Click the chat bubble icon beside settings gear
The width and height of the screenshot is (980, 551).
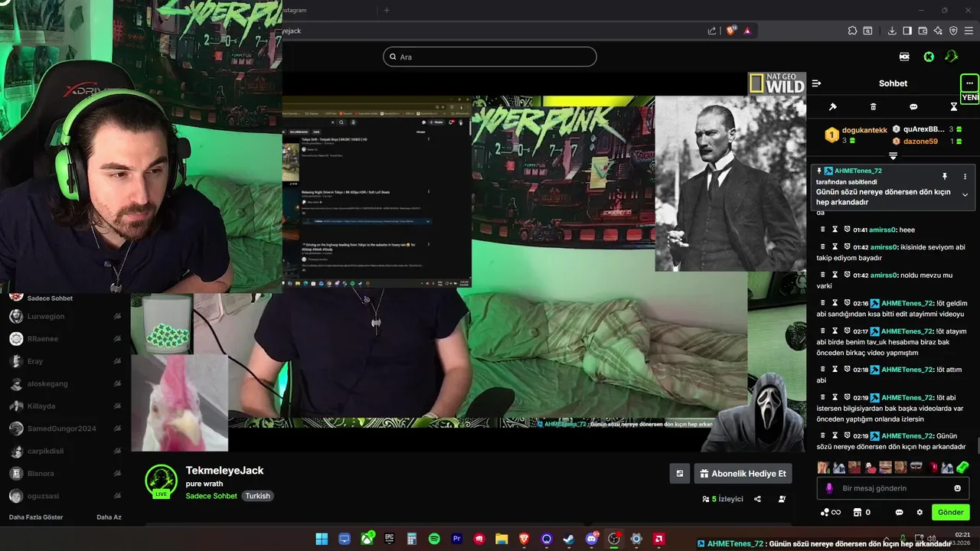899,512
